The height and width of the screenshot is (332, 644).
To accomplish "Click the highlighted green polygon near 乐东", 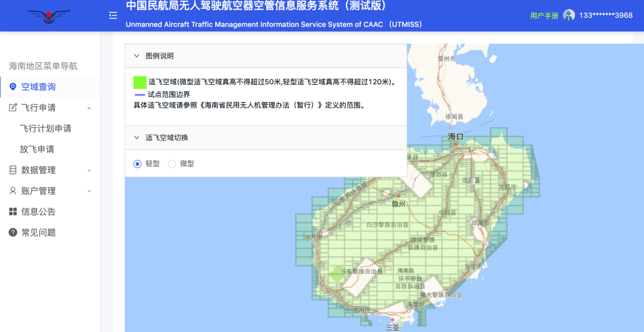I will [x=336, y=273].
